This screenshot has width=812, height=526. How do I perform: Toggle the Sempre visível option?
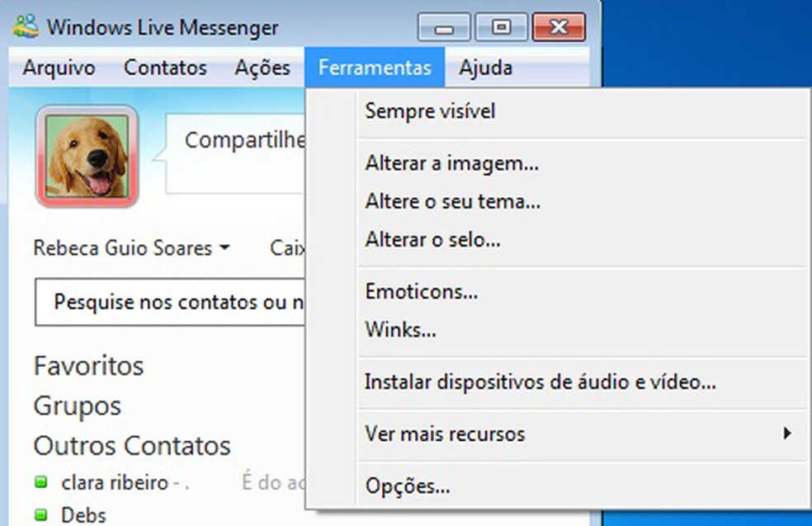(x=429, y=110)
